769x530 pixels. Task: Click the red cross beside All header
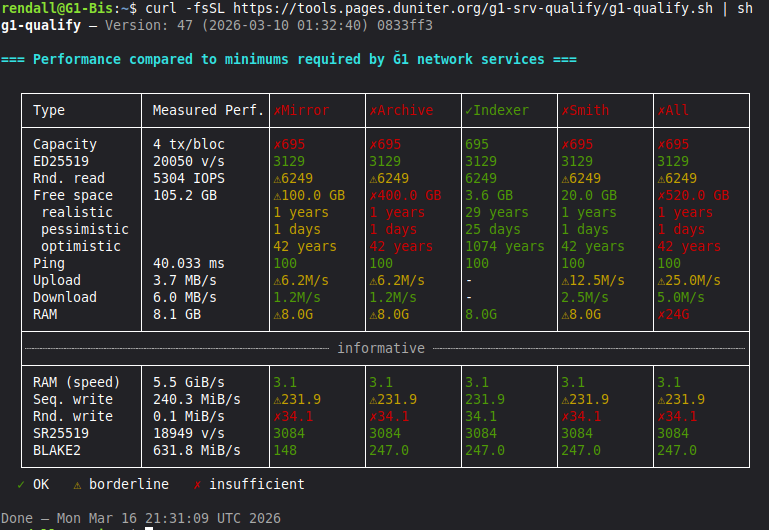tap(661, 111)
